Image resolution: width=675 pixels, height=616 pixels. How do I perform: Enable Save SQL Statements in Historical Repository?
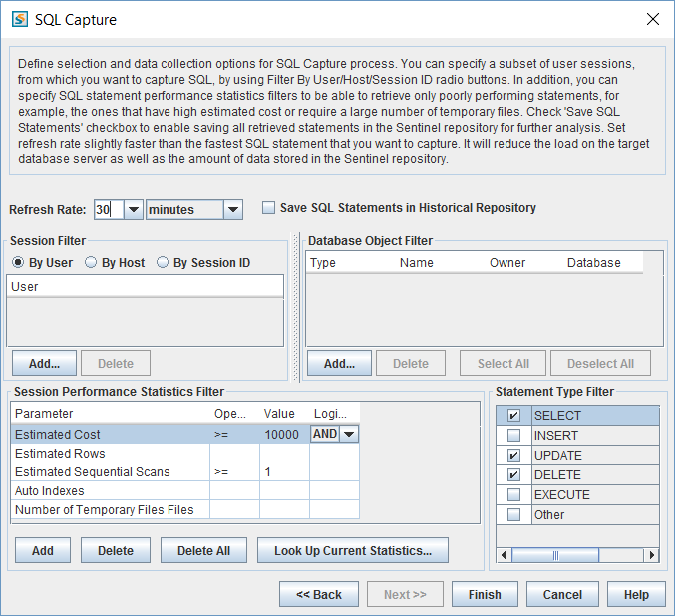268,208
